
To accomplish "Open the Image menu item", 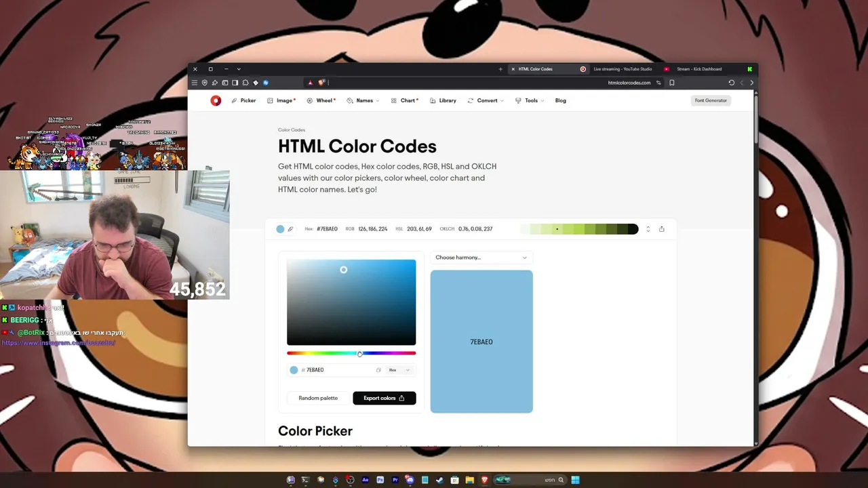I will coord(281,100).
